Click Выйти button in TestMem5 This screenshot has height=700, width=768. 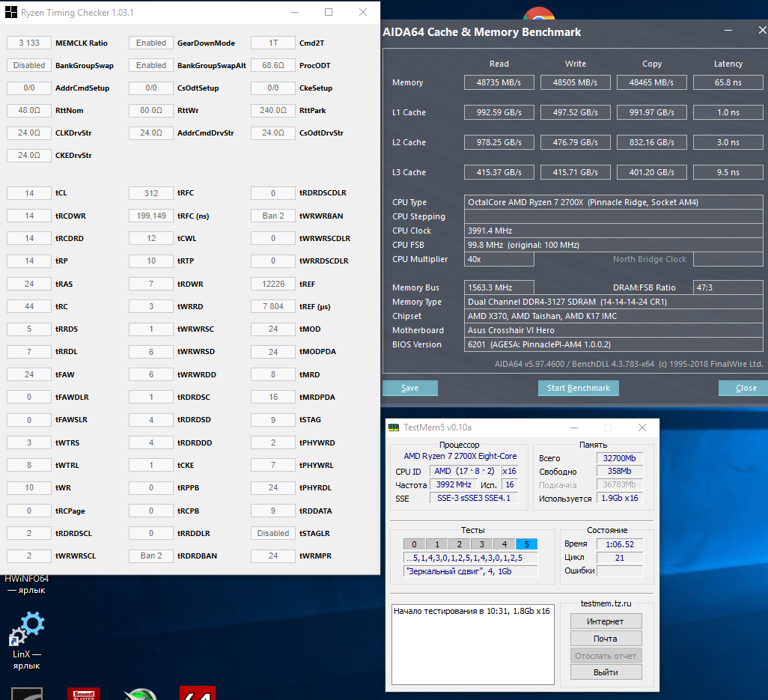click(606, 672)
